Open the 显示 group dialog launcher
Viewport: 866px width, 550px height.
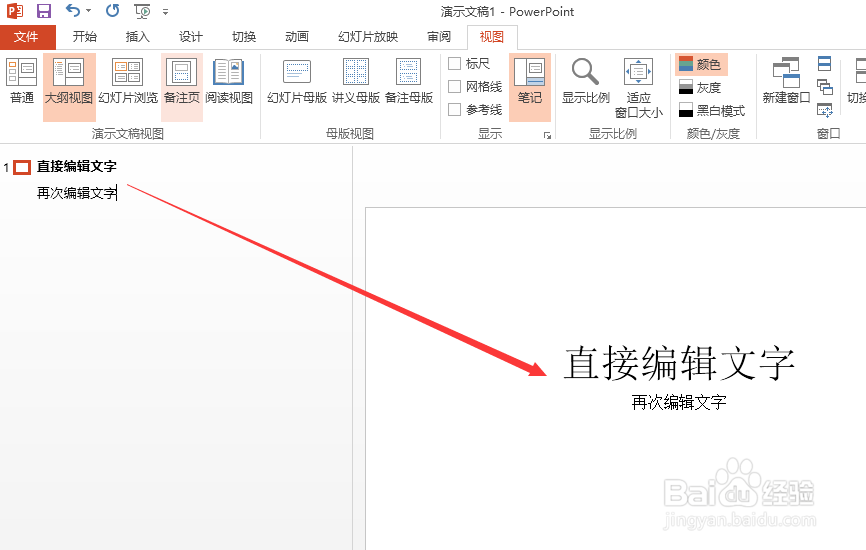pyautogui.click(x=547, y=135)
